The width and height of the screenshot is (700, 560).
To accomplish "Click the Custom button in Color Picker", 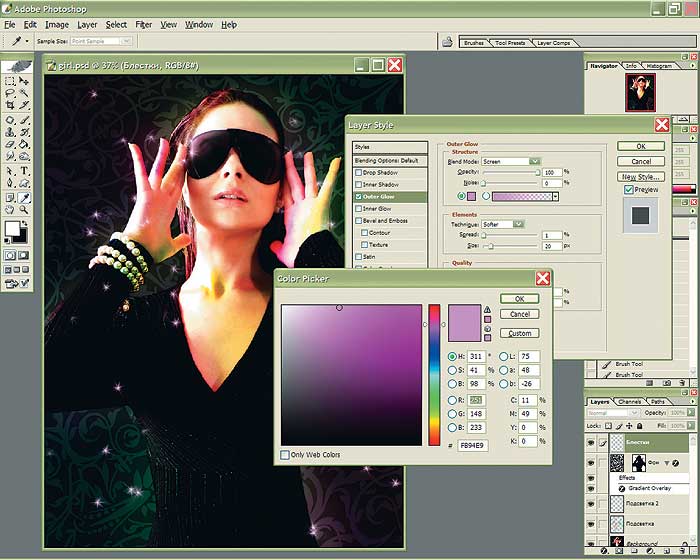I will pos(519,333).
